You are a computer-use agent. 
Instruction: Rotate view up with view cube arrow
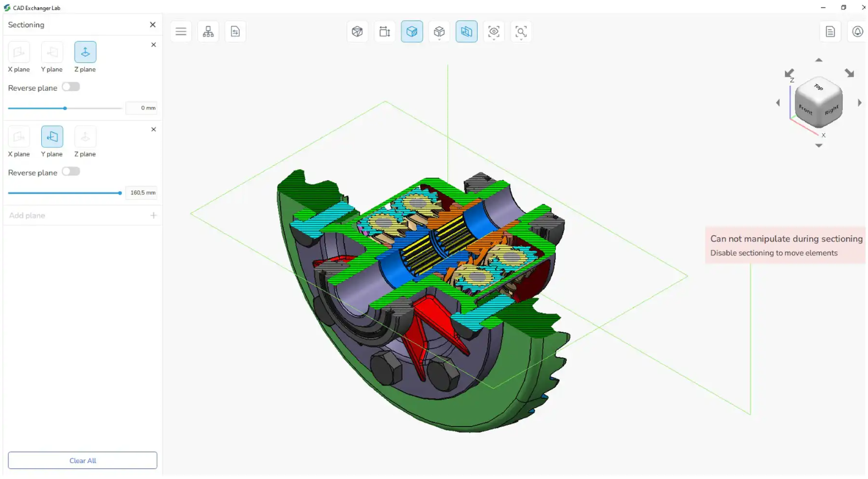pyautogui.click(x=819, y=60)
